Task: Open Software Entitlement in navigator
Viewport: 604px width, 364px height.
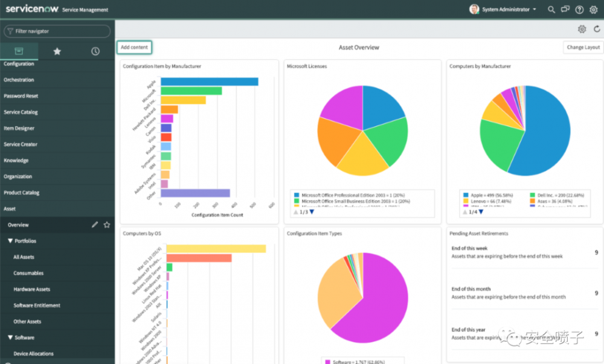Action: tap(37, 305)
